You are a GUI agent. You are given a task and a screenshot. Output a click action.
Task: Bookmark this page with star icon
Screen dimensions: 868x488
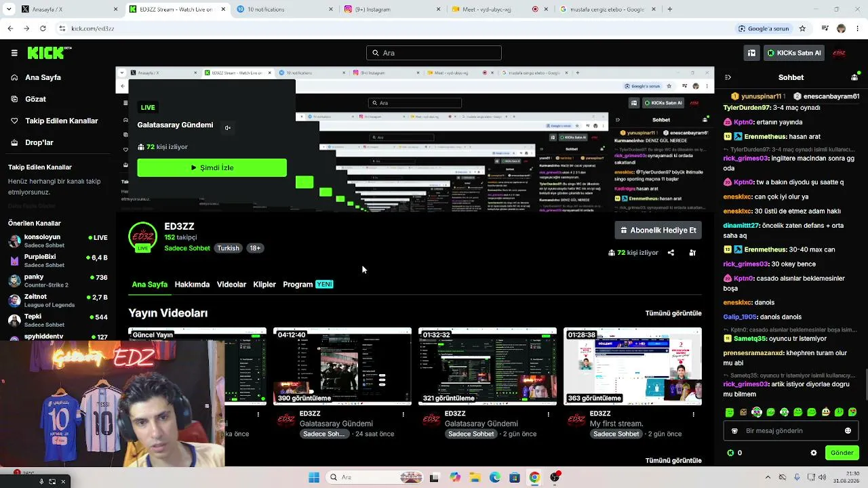point(802,28)
